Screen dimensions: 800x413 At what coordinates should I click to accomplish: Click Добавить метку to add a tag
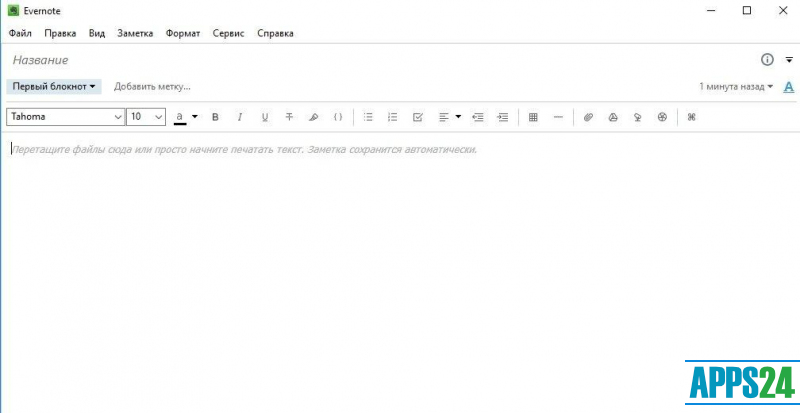[152, 87]
